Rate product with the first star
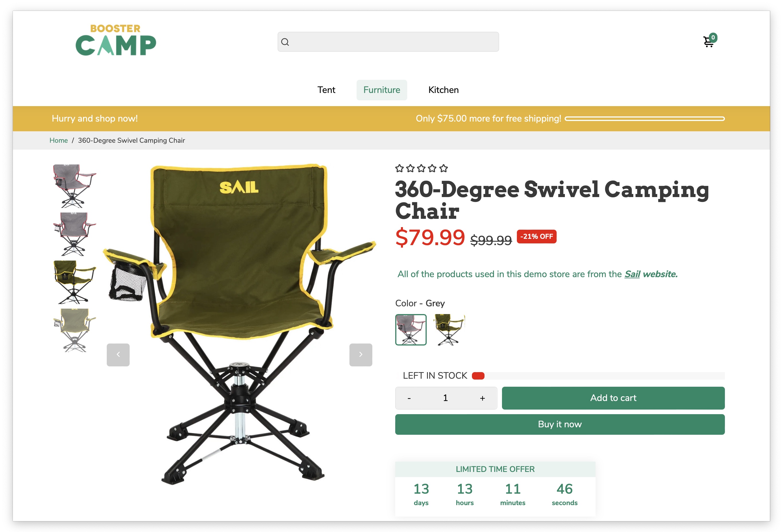The height and width of the screenshot is (532, 783). [x=399, y=168]
